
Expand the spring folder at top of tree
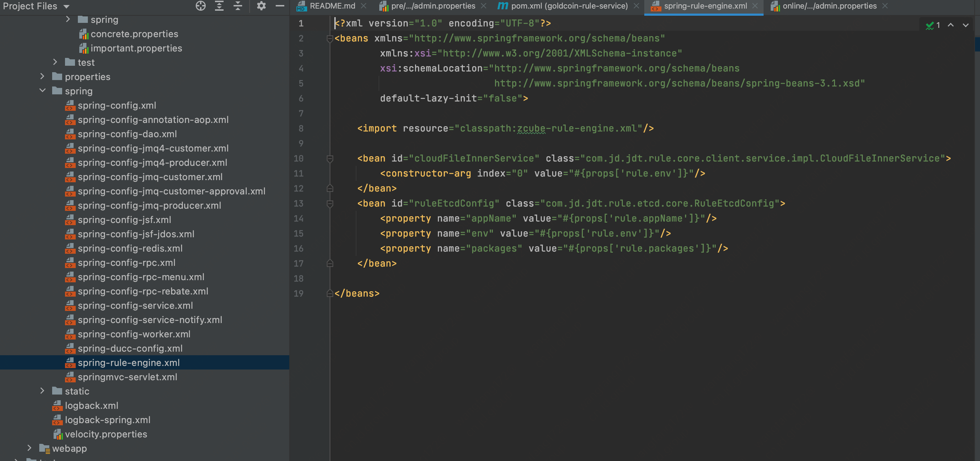pos(68,19)
